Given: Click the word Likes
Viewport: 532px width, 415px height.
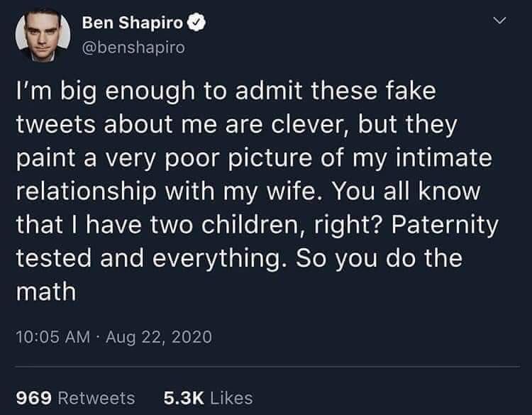Looking at the screenshot, I should coord(231,397).
